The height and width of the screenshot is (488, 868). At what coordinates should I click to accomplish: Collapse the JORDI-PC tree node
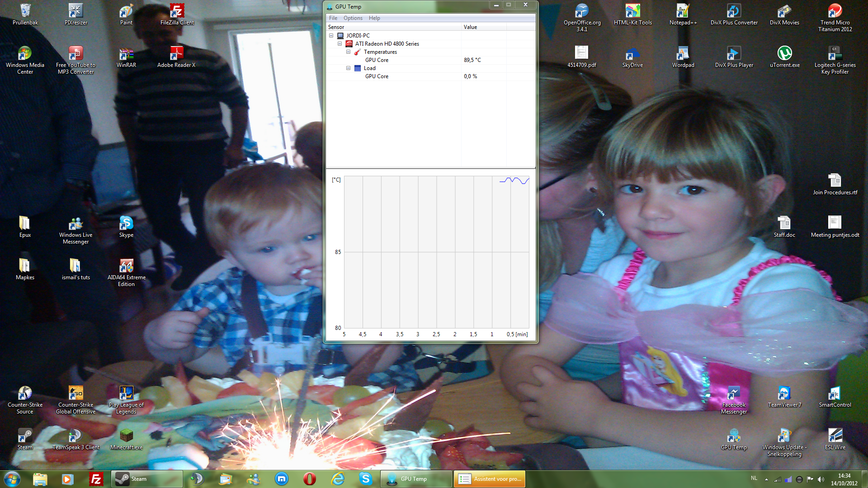point(331,36)
